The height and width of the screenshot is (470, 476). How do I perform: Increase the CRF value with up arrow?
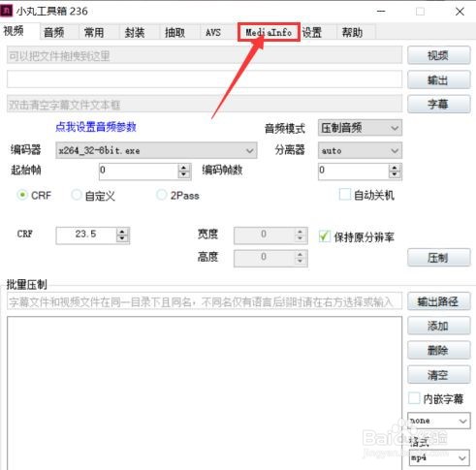click(x=122, y=232)
